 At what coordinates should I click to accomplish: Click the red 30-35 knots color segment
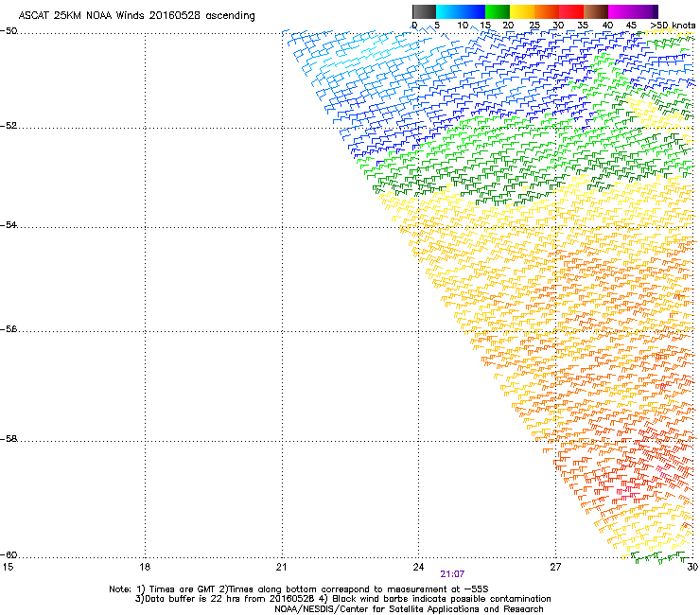click(571, 11)
